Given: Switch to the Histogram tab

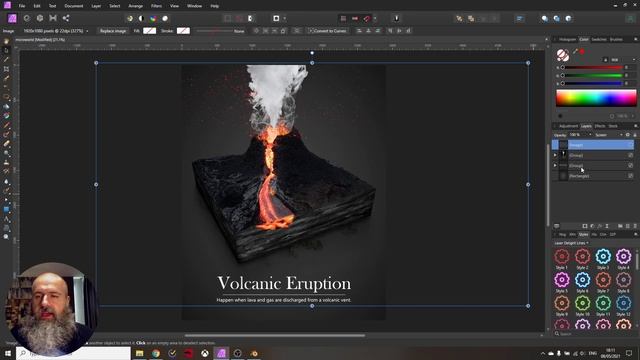Looking at the screenshot, I should tap(567, 40).
